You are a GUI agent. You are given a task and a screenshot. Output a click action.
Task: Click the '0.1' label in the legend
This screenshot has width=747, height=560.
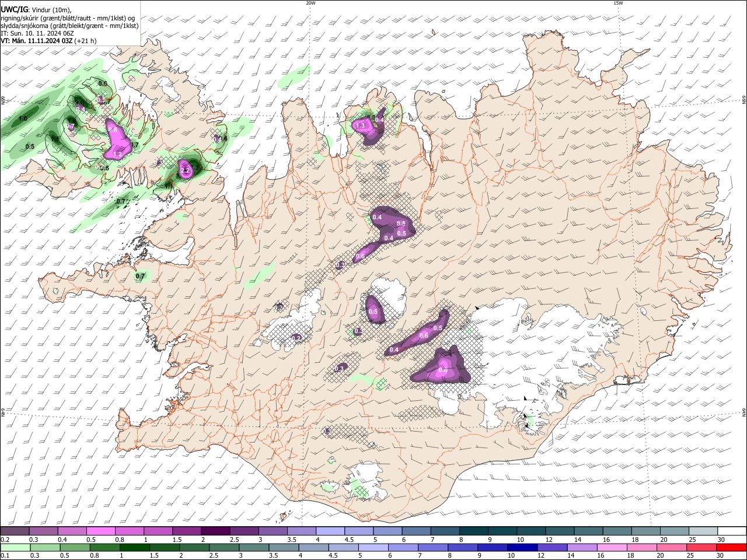5,555
